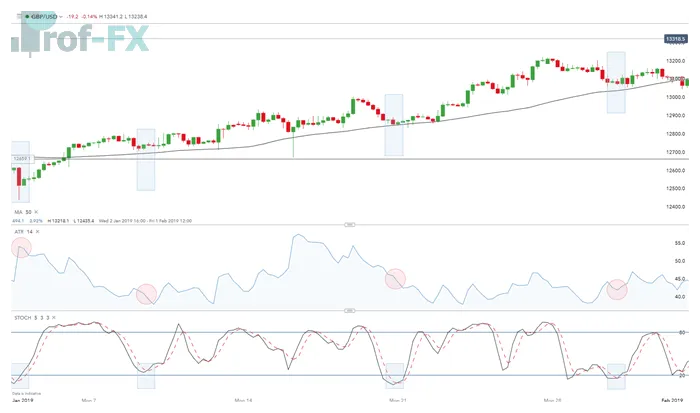
Task: Click the 55.0 ATR axis label
Action: point(679,243)
